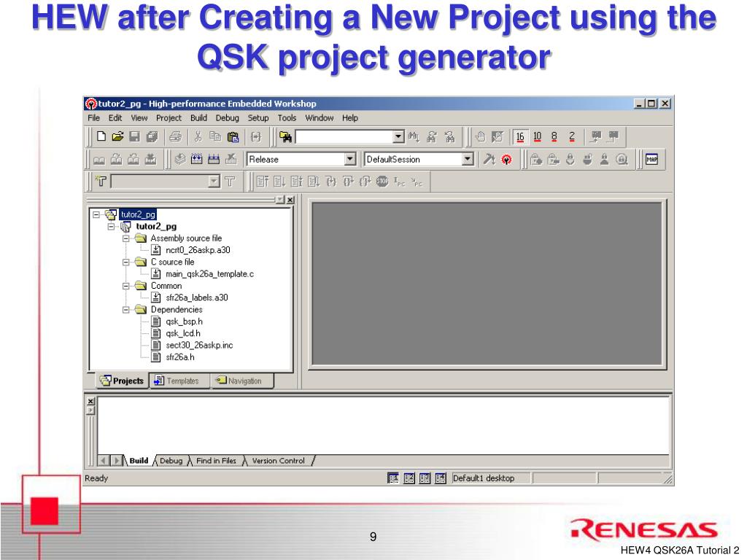Open the Tools menu
747x560 pixels.
287,117
